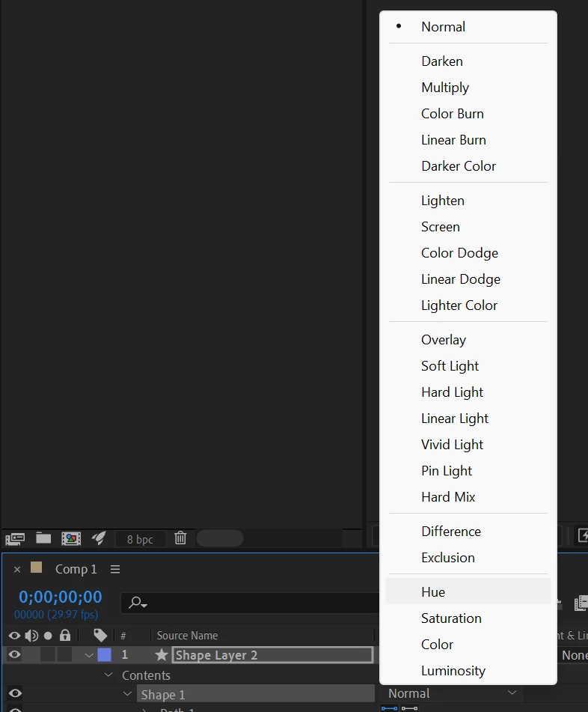
Task: Click the blue path link icon below Normal
Action: click(x=389, y=708)
